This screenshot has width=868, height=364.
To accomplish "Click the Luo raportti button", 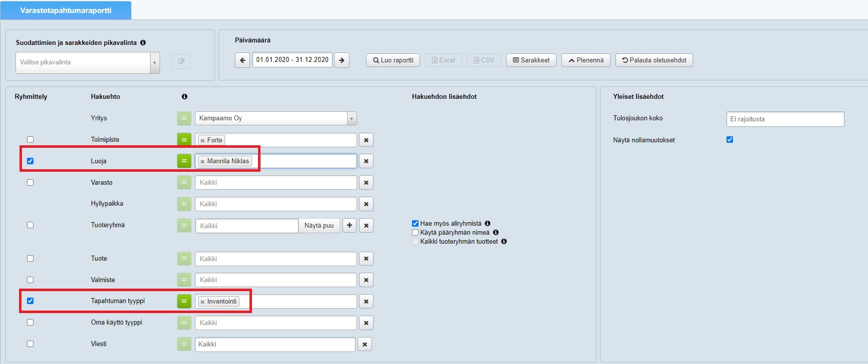I will tap(393, 60).
